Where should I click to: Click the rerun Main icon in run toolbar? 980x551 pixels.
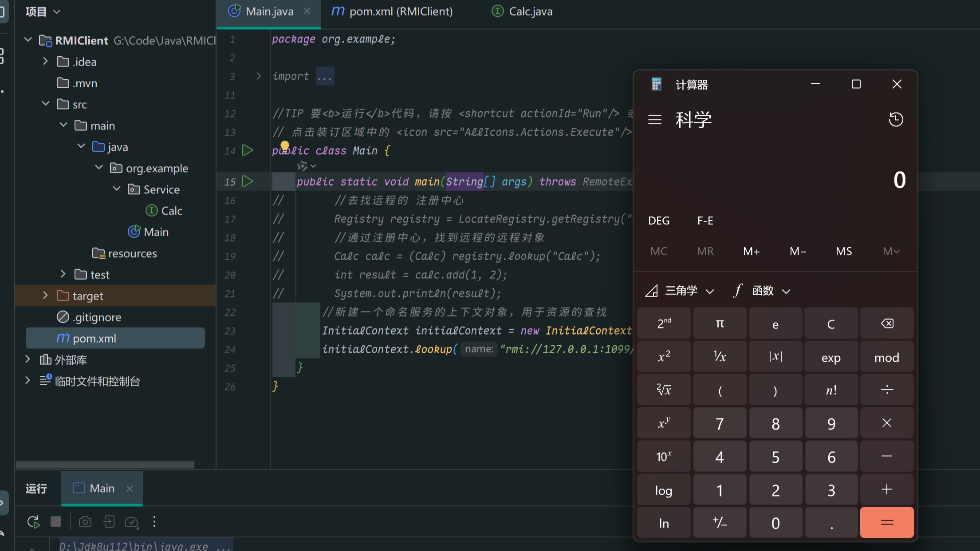pos(33,522)
